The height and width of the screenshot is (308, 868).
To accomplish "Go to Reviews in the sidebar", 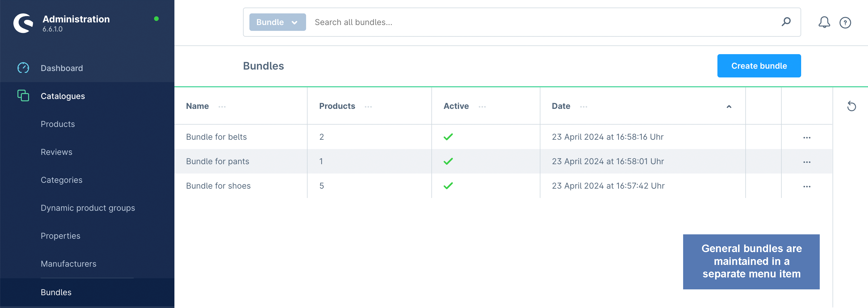I will (x=56, y=152).
